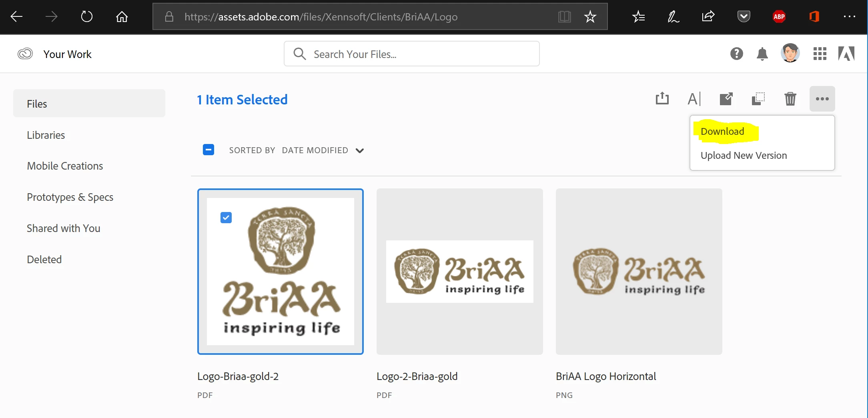Screen dimensions: 868x418
Task: Choose Upload New Version menu entry
Action: click(x=744, y=155)
